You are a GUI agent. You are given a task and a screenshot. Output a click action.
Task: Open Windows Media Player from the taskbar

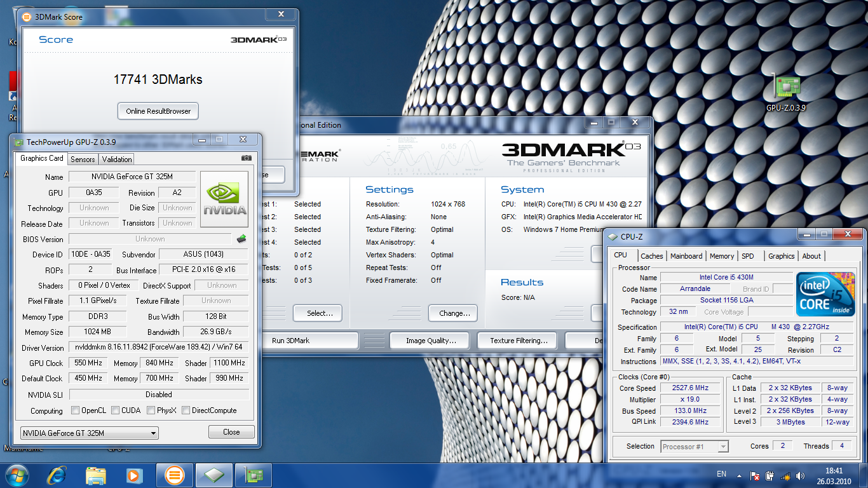pyautogui.click(x=134, y=475)
